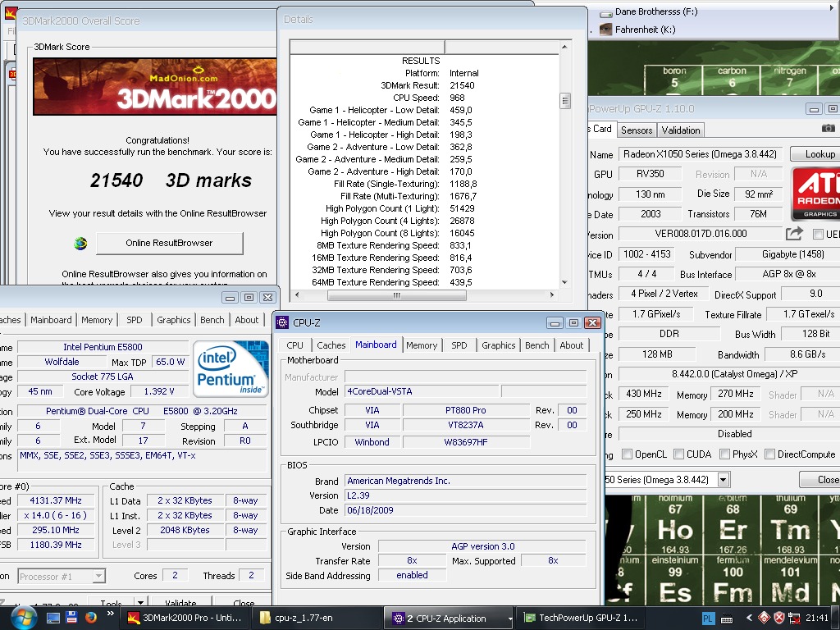Click the Online ResultBrowser button
The height and width of the screenshot is (630, 840).
[x=169, y=243]
